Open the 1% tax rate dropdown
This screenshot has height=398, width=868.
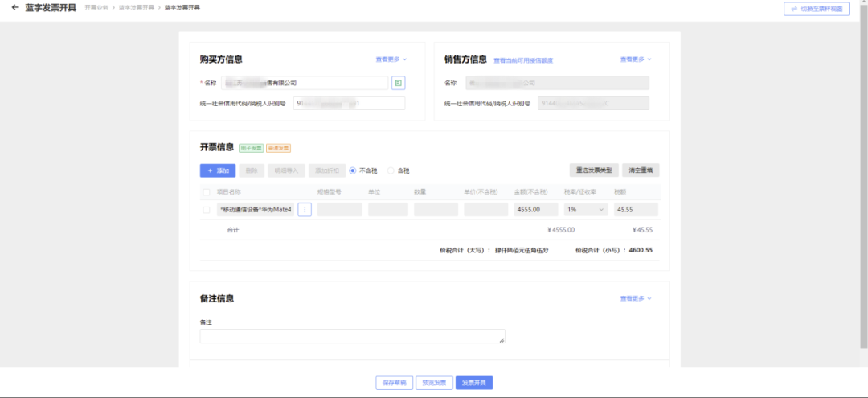click(586, 209)
